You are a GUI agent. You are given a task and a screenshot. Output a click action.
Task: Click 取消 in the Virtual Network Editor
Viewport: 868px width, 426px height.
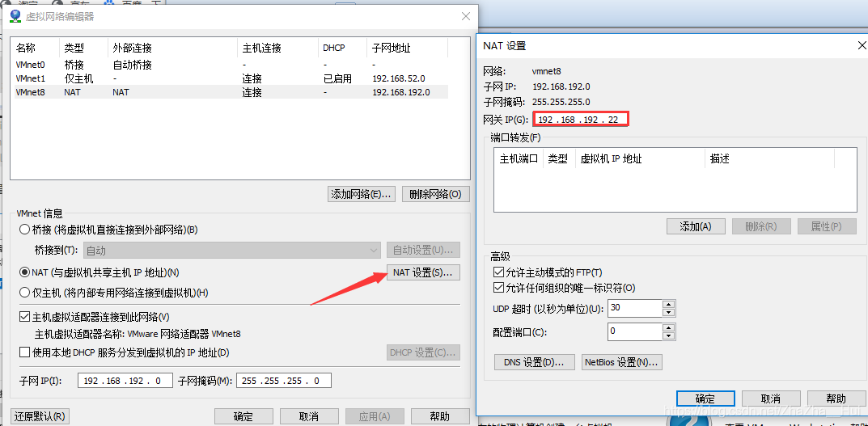pyautogui.click(x=308, y=416)
